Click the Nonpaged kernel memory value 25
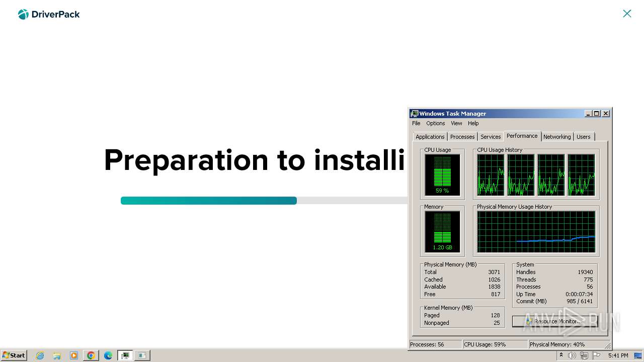The height and width of the screenshot is (362, 644). tap(497, 323)
